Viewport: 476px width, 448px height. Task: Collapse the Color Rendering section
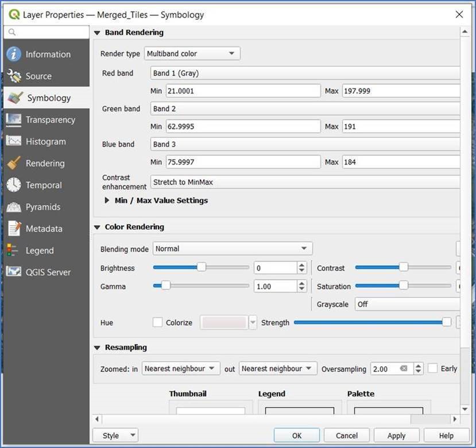[x=97, y=227]
